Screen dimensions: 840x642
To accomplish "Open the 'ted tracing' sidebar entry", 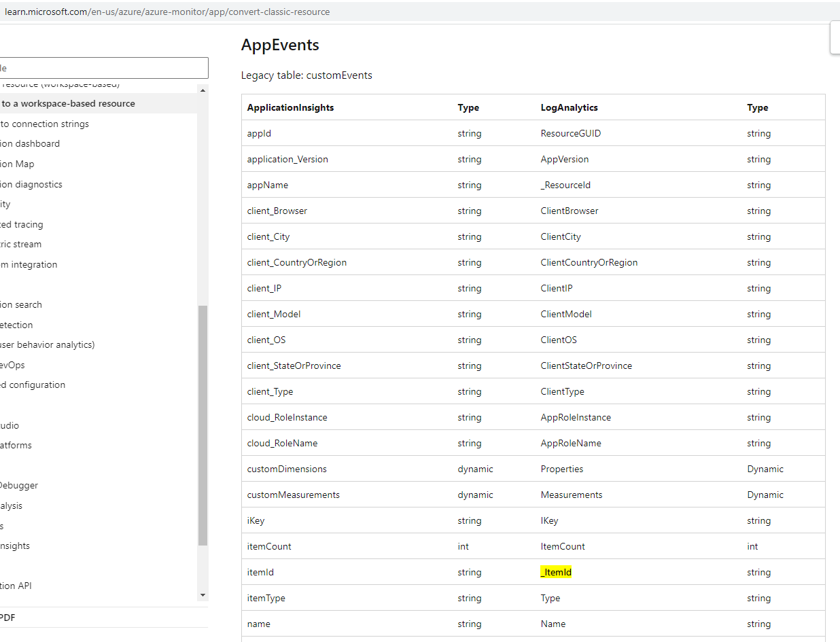I will (22, 224).
